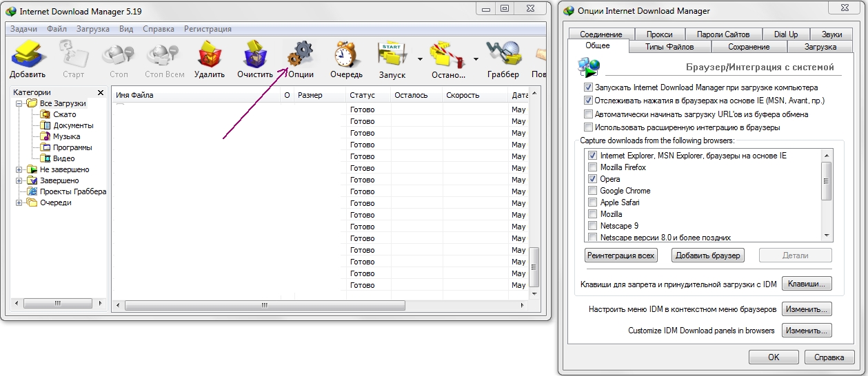
Task: Enable auto-download of URLs from clipboard
Action: (x=588, y=114)
